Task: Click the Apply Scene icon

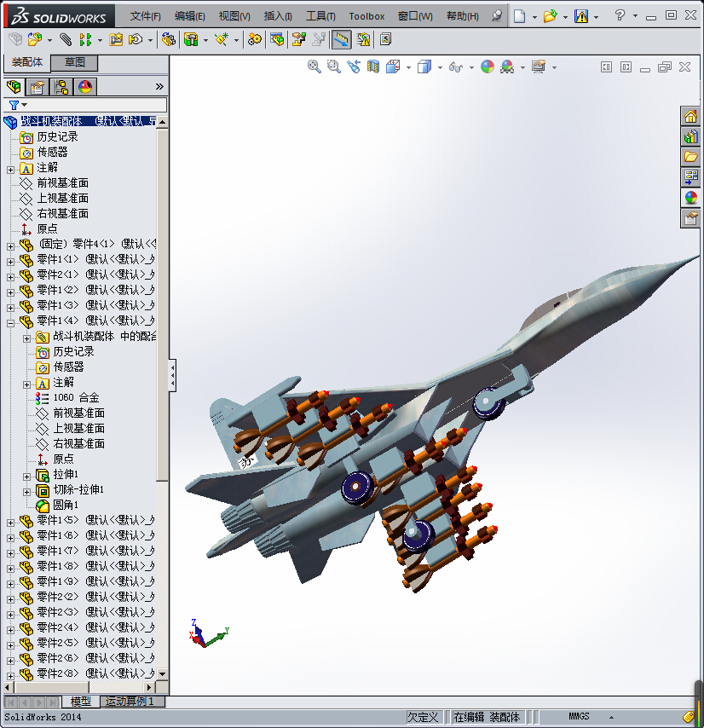Action: (507, 66)
